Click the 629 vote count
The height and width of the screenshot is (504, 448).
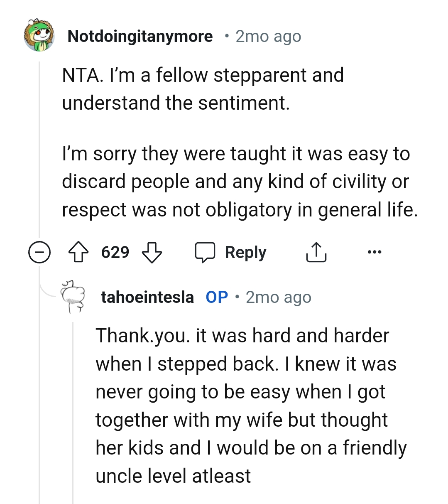tap(115, 252)
